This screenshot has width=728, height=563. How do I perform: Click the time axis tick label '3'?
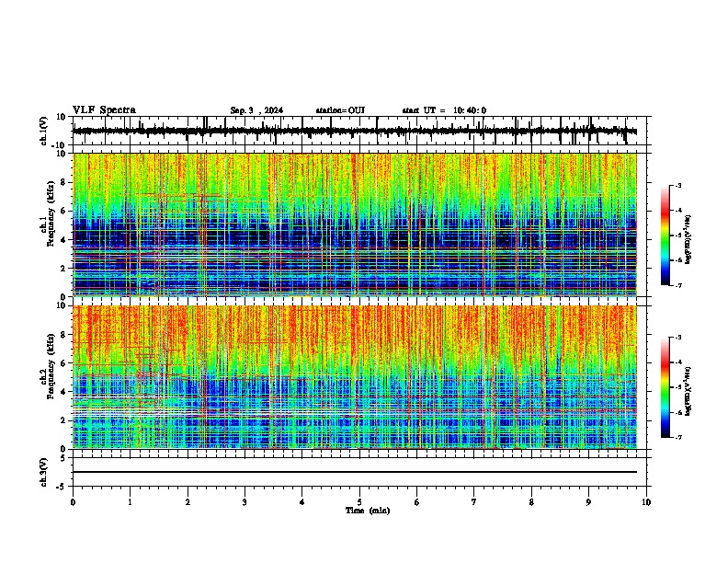[245, 502]
